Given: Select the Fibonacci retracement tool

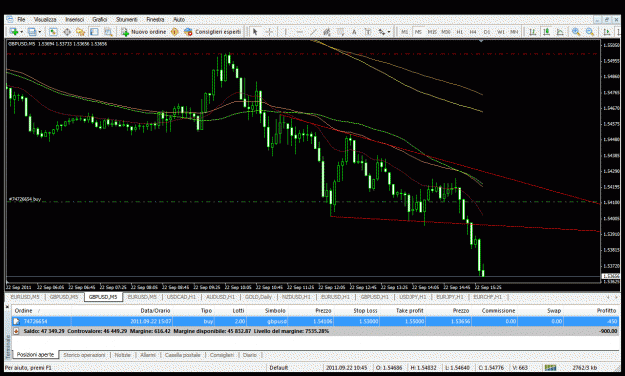Looking at the screenshot, I should [340, 31].
